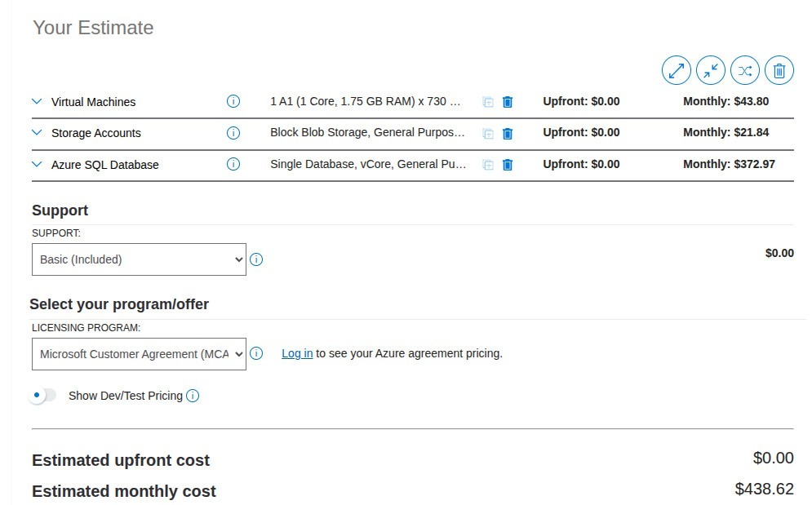This screenshot has height=505, width=812.
Task: Open the Licensing Program dropdown
Action: [x=139, y=354]
